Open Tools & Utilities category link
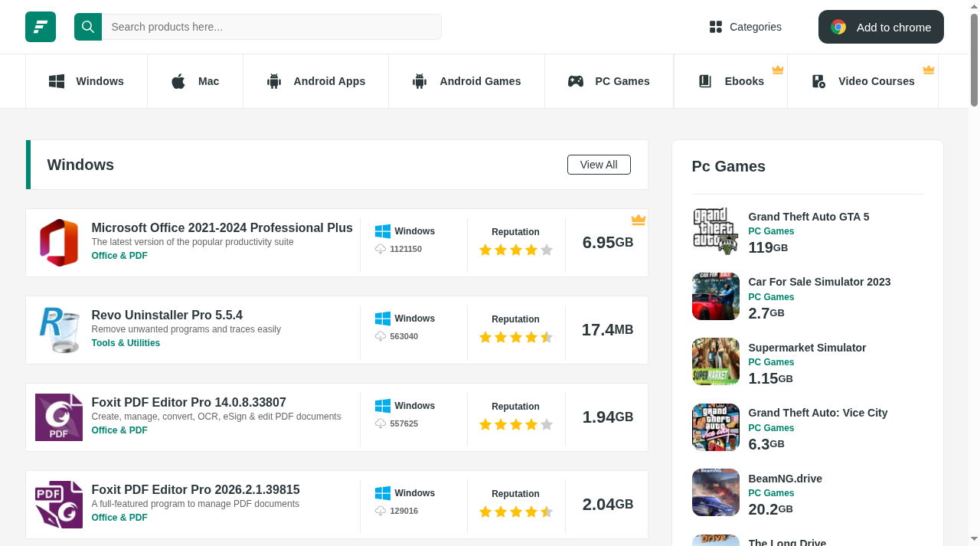This screenshot has width=980, height=546. [x=126, y=343]
